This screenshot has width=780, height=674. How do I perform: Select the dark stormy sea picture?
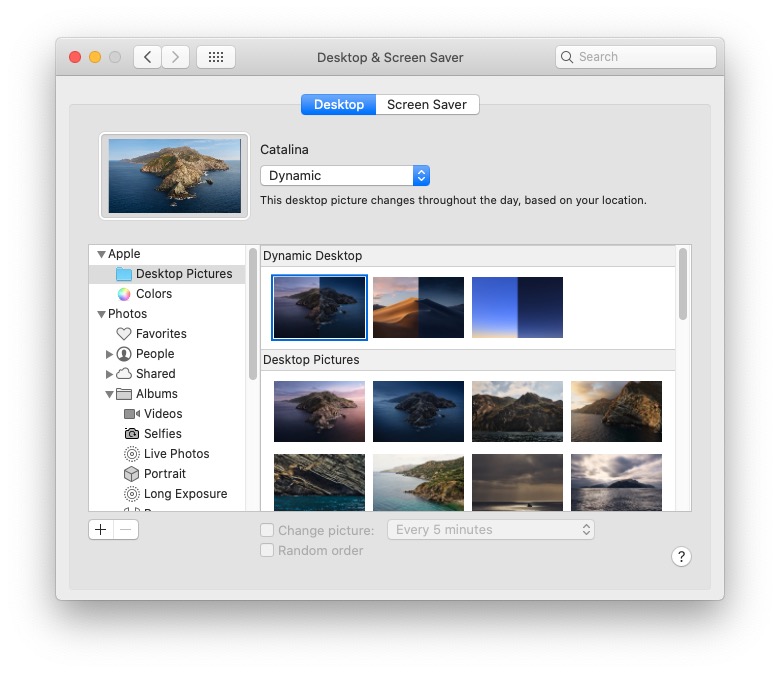[517, 482]
